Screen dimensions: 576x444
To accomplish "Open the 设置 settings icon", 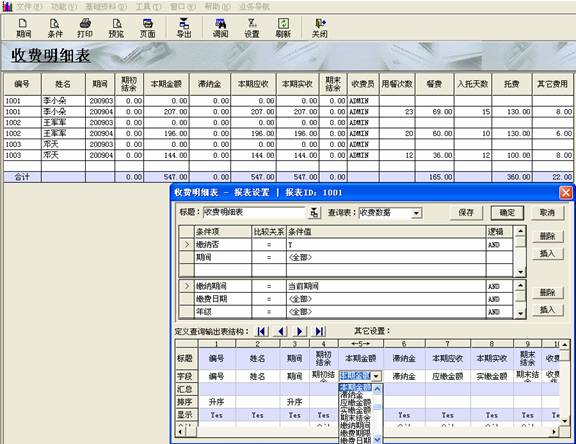I will click(x=252, y=28).
